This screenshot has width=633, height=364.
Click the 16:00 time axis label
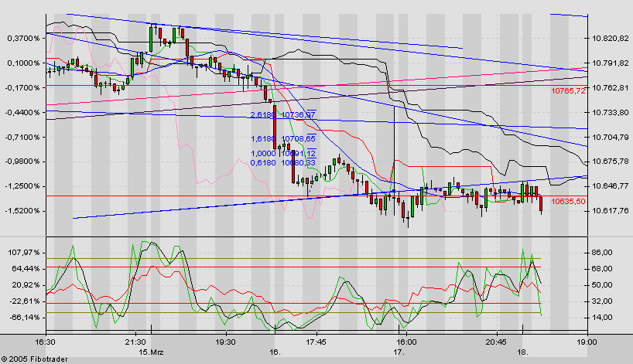[x=406, y=342]
